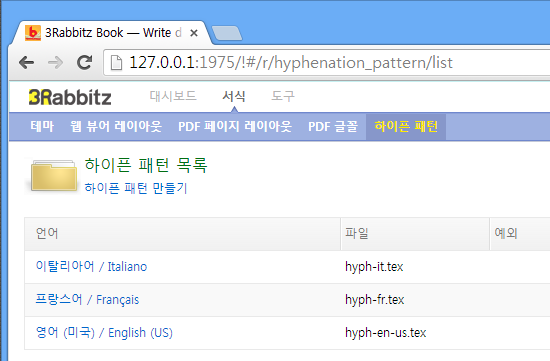Switch to the PDF 페이지 레이아웃 tab
550x361 pixels.
pyautogui.click(x=235, y=126)
